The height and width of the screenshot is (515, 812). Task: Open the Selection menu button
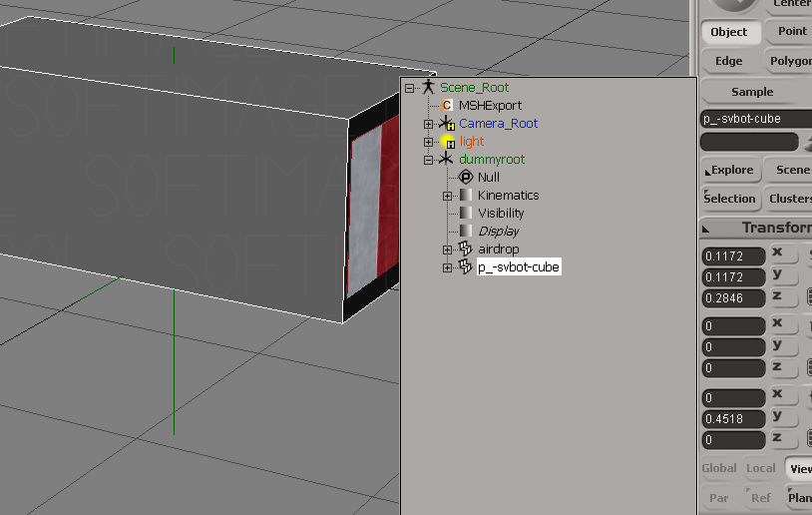730,199
